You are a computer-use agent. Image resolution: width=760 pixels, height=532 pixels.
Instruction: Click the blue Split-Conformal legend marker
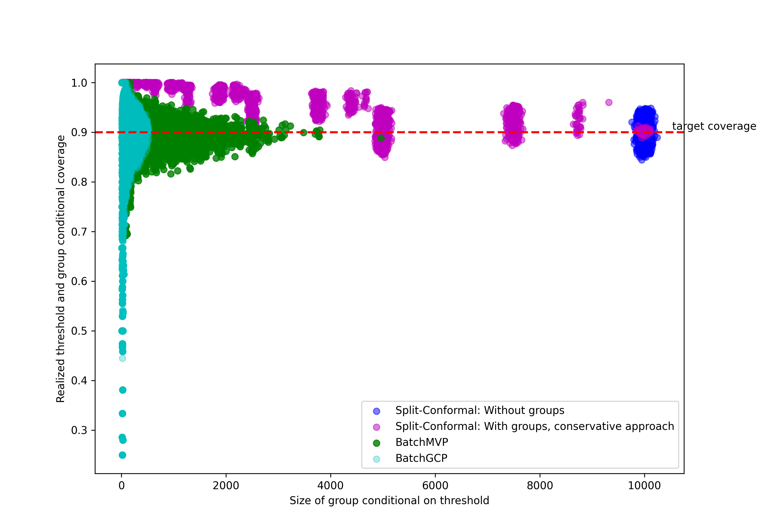(x=376, y=411)
